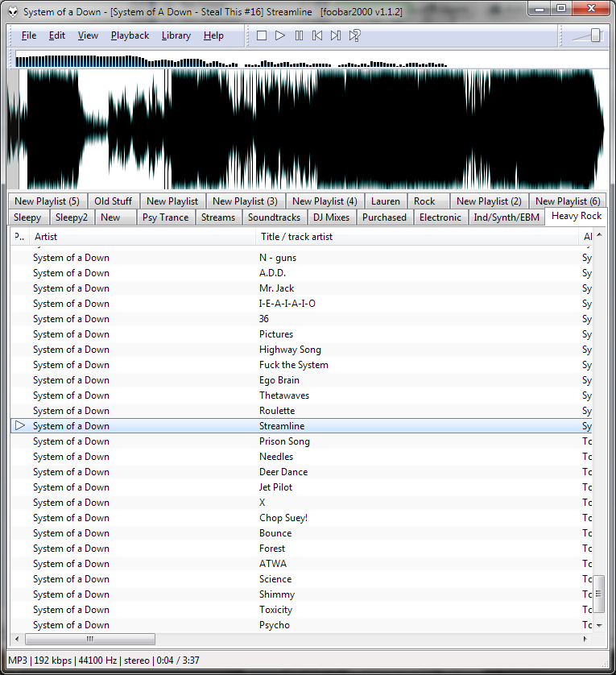Viewport: 616px width, 675px height.
Task: Select the Heavy Rock playlist tab
Action: click(577, 216)
